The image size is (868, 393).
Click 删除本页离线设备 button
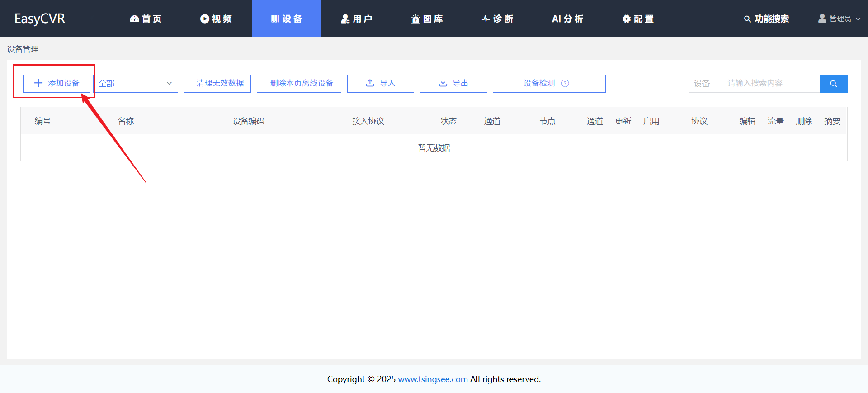(x=299, y=83)
